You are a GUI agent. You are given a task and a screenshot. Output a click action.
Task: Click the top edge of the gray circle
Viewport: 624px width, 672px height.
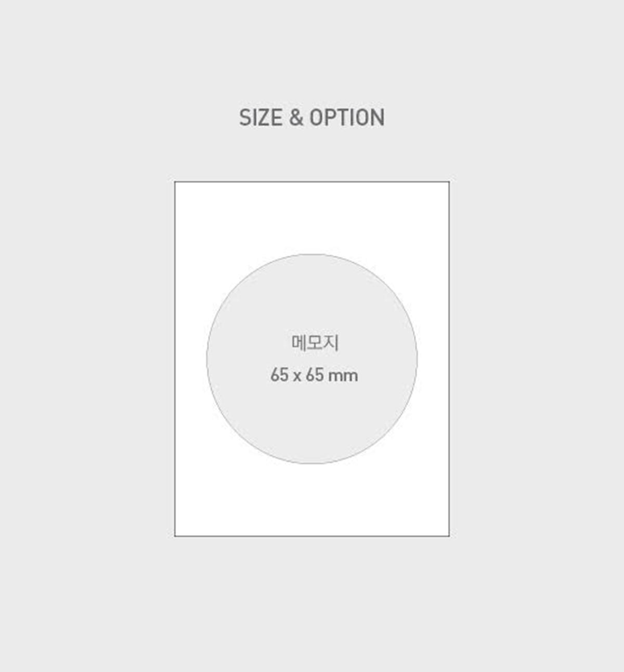pyautogui.click(x=312, y=255)
